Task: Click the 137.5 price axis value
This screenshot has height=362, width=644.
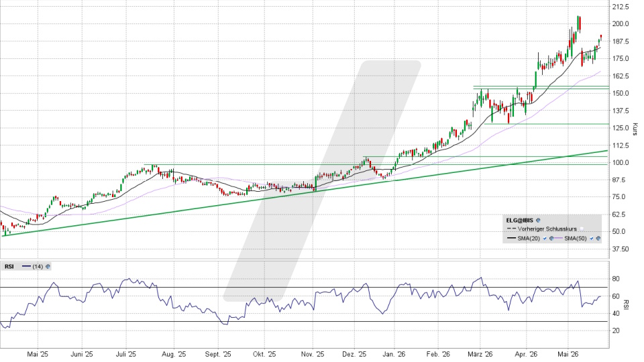Action: point(620,111)
